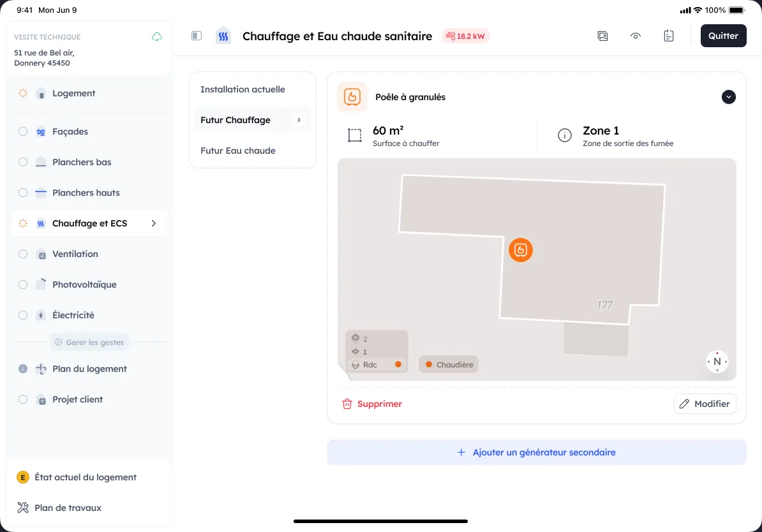Toggle the sidebar panel icon
The image size is (762, 532).
point(197,36)
